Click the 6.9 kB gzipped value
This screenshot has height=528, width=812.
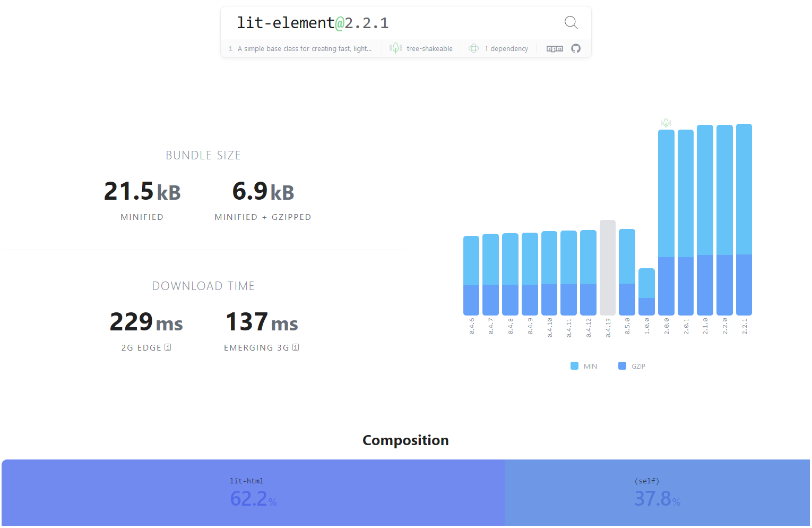point(263,191)
